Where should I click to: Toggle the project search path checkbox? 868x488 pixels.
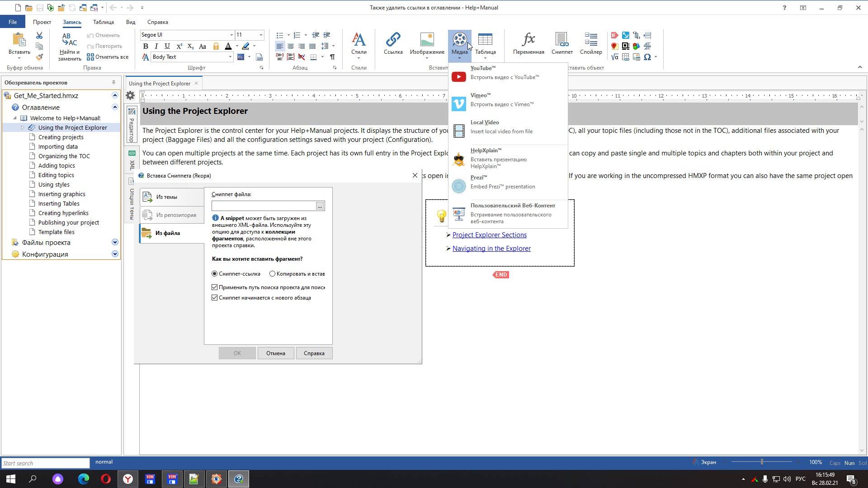[215, 287]
